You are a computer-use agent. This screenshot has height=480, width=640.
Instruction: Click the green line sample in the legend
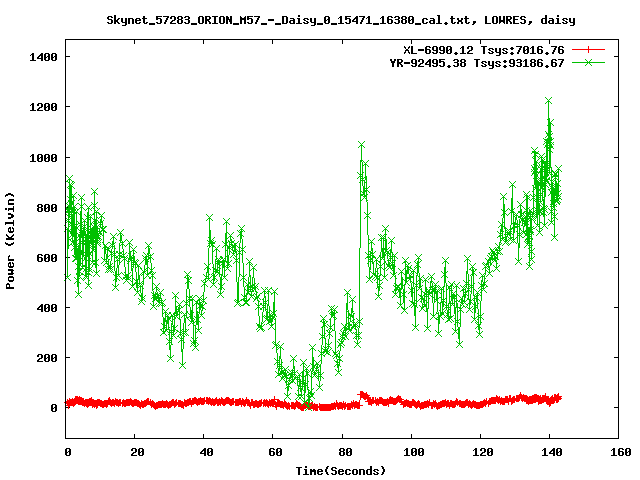point(588,62)
